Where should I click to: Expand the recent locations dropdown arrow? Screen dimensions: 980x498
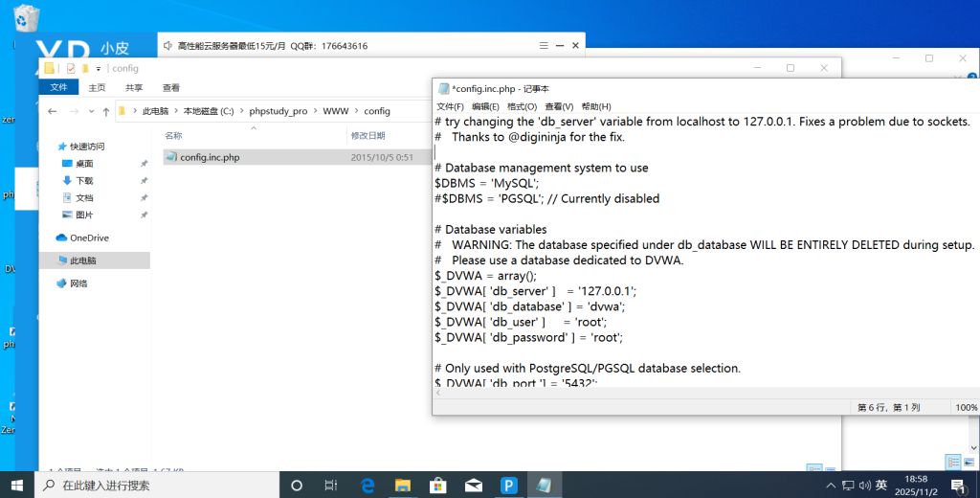click(86, 111)
